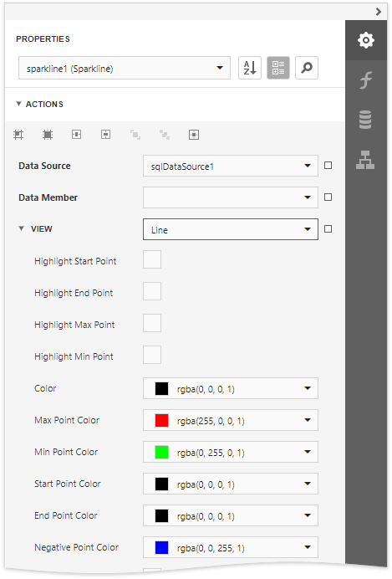Open the sparkline1 (Sparkline) component selector

click(125, 68)
